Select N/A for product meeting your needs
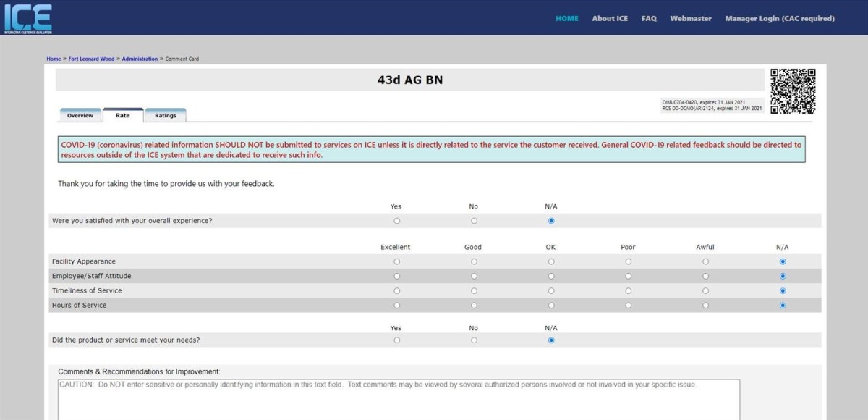The height and width of the screenshot is (420, 868). (x=550, y=339)
